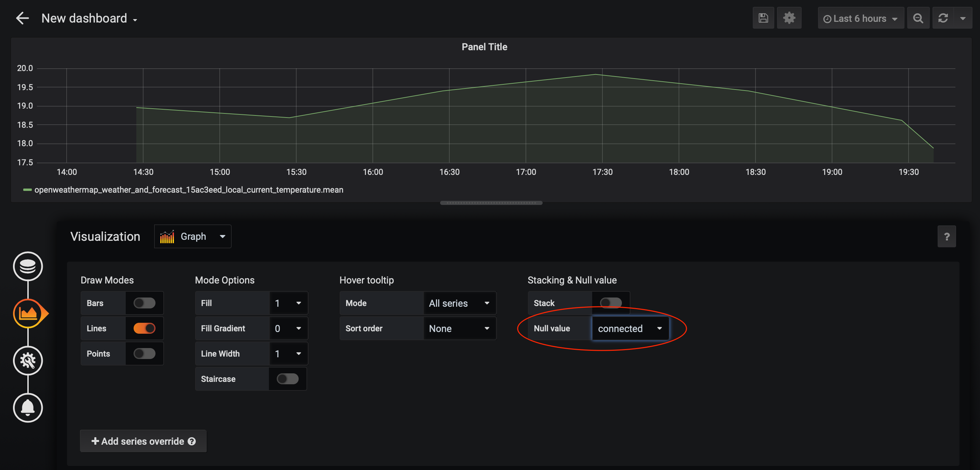Click the zoom out time range icon
The image size is (980, 470).
[918, 18]
